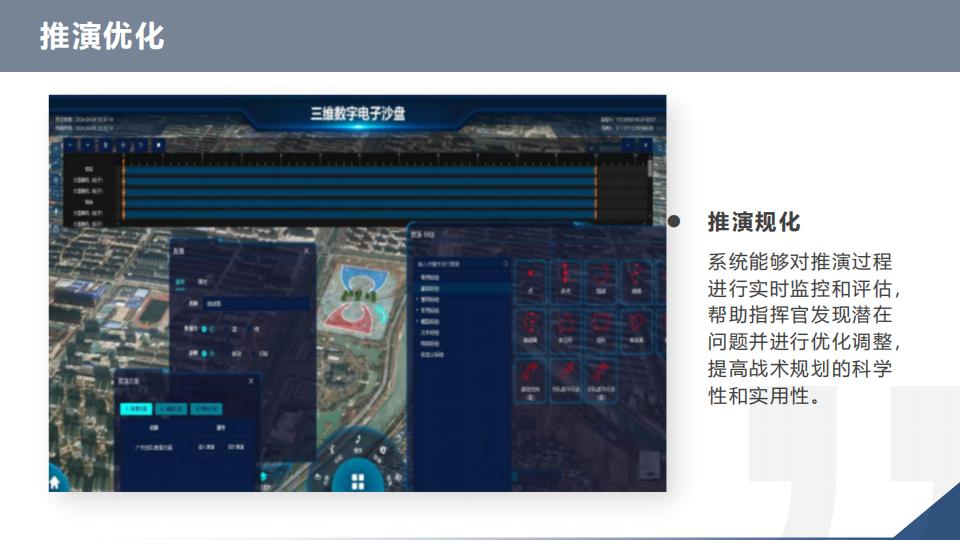
Task: Expand the fifth item in the symbol category tree
Action: click(x=418, y=321)
